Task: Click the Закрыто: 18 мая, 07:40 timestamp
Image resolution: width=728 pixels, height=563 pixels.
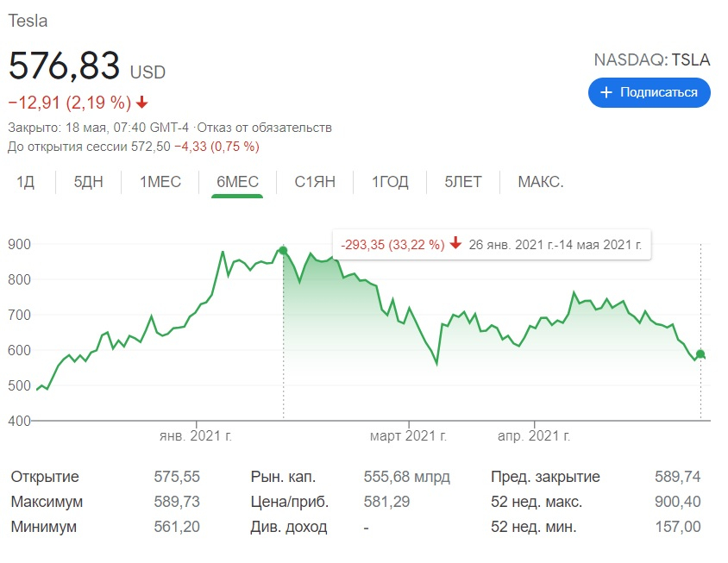Action: [x=98, y=128]
